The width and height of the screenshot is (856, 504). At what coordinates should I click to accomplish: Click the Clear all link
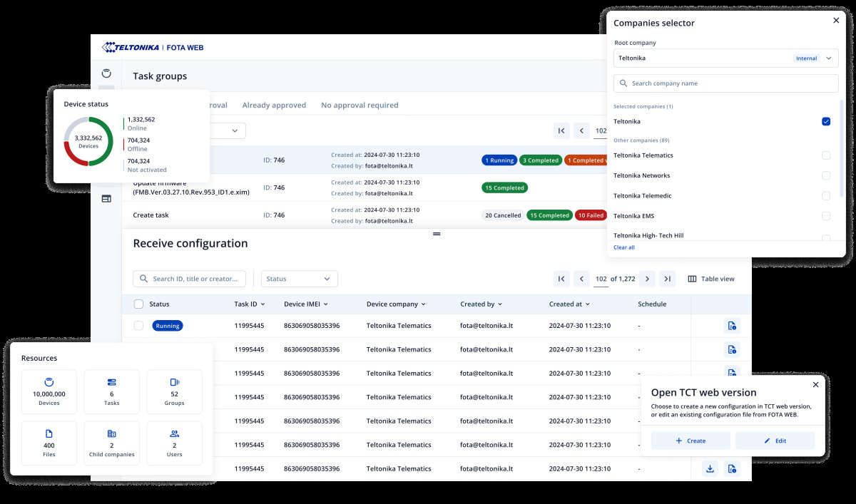pyautogui.click(x=624, y=247)
